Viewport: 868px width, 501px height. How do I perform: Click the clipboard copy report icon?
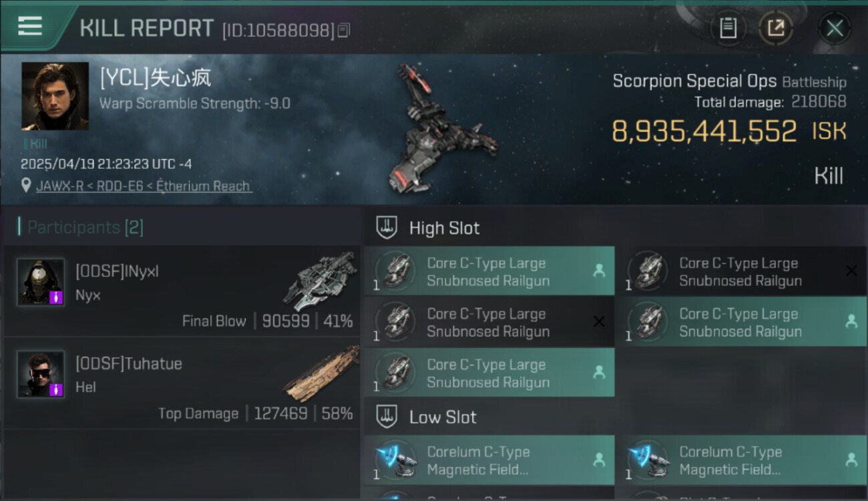click(x=728, y=28)
